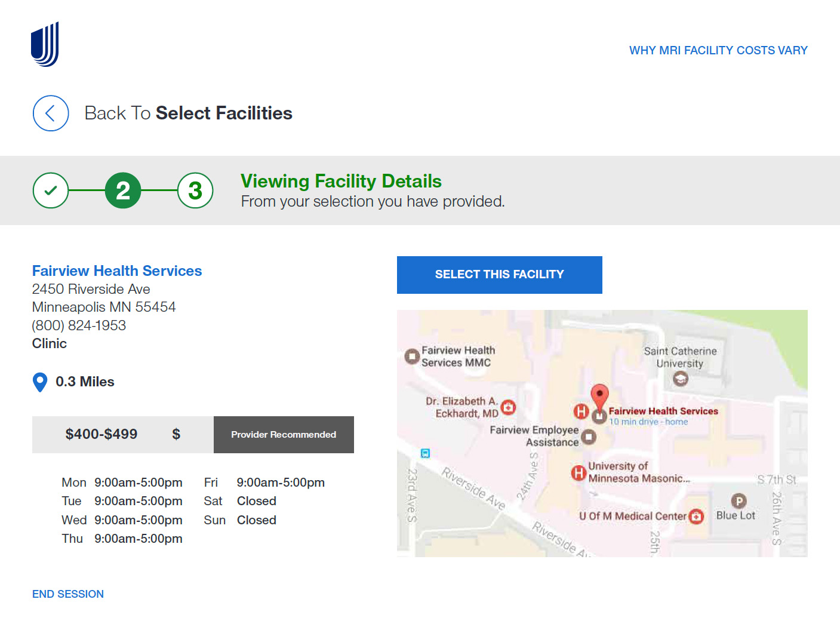Click the phone number (800) 824-1953

coord(79,325)
